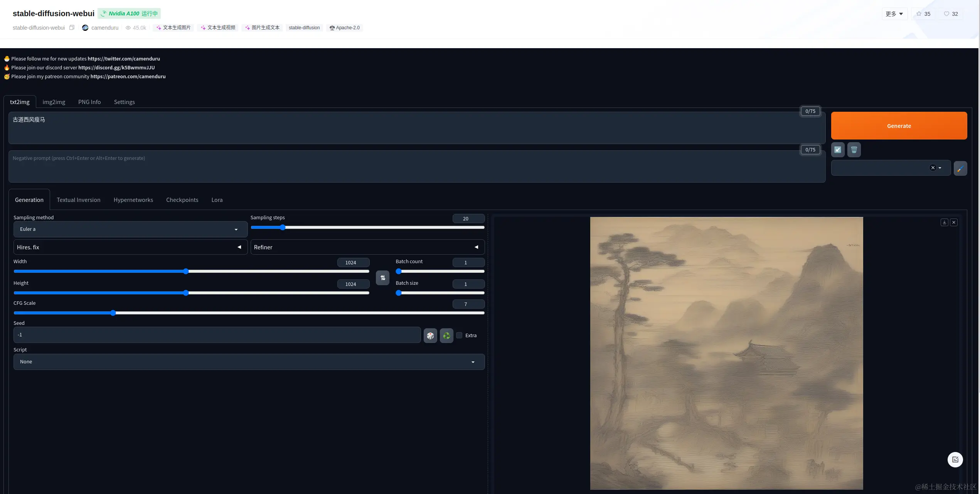The width and height of the screenshot is (980, 494).
Task: Open the Lora tab
Action: pyautogui.click(x=217, y=200)
